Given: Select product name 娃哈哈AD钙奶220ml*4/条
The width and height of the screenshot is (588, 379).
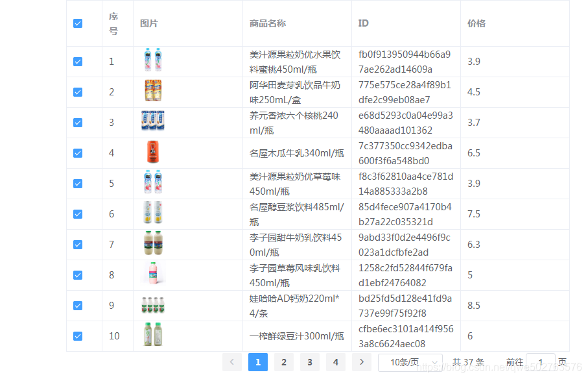Looking at the screenshot, I should click(294, 306).
